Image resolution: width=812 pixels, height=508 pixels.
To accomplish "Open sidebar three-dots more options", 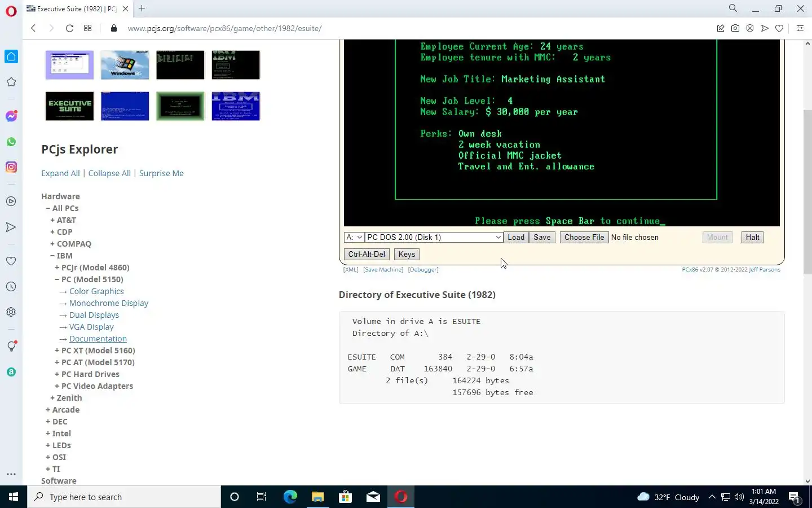I will [x=11, y=474].
